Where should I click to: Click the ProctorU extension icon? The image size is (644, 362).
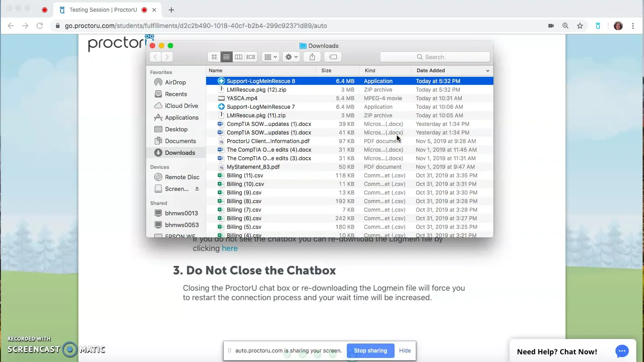tap(598, 26)
